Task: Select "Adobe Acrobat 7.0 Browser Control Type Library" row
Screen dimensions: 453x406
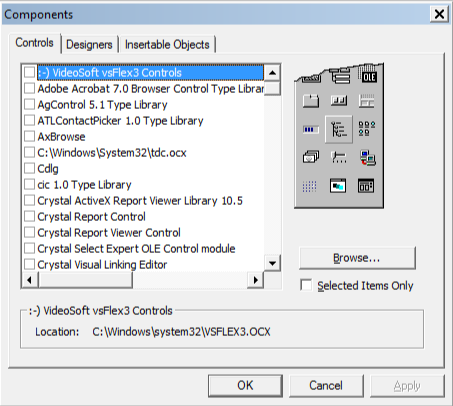Action: (x=150, y=88)
